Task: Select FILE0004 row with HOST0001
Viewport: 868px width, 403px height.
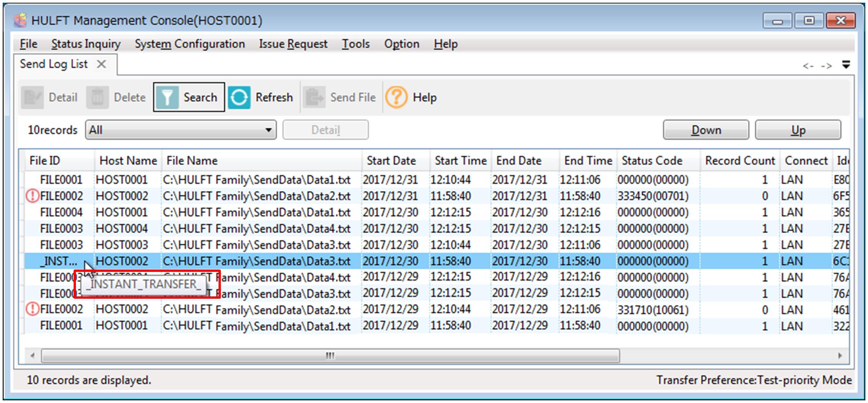Action: coord(437,212)
